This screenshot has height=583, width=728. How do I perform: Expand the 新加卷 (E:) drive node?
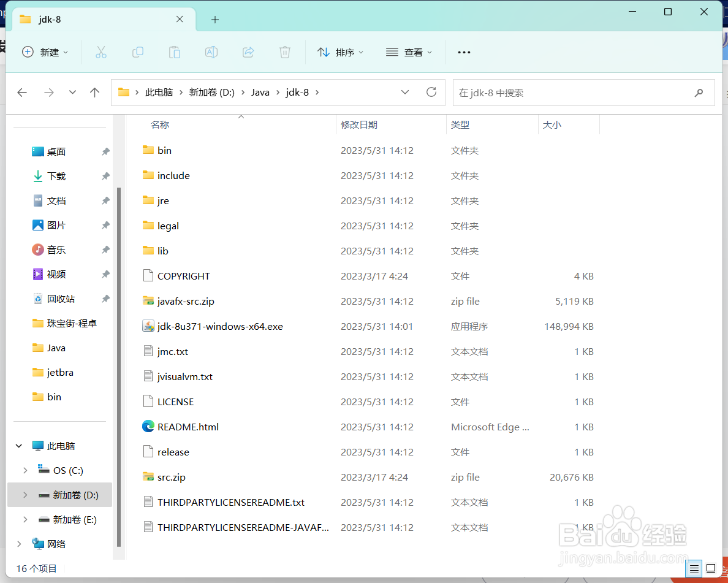pos(25,519)
